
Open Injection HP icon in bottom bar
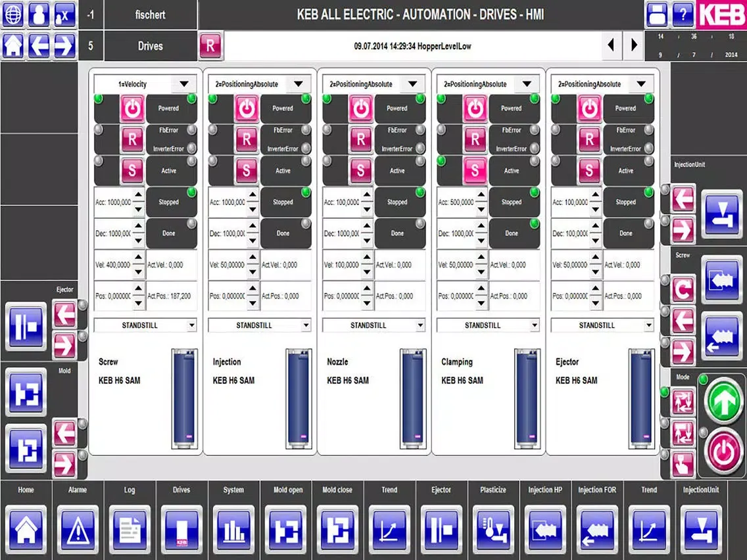(x=545, y=529)
